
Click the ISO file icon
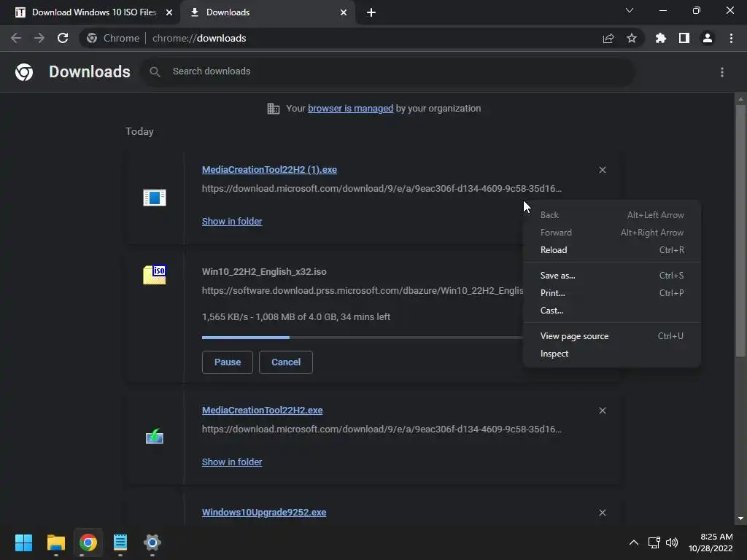pyautogui.click(x=155, y=275)
